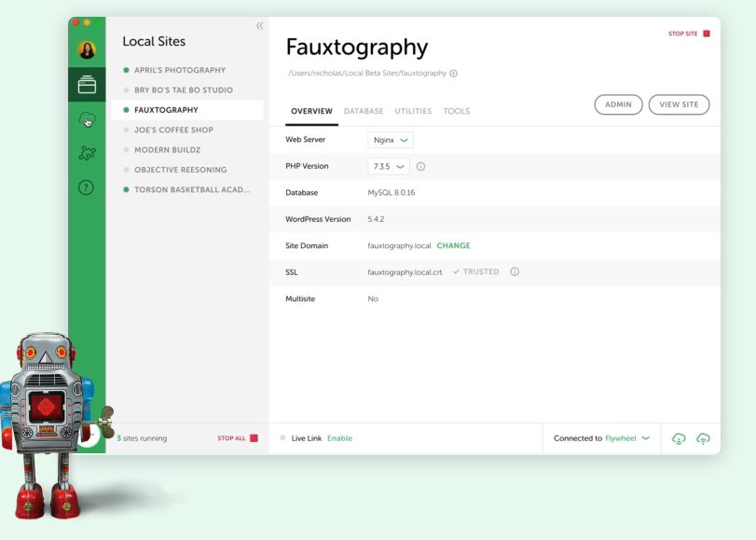Click the View Site button
Viewport: 756px width, 540px height.
(x=679, y=104)
